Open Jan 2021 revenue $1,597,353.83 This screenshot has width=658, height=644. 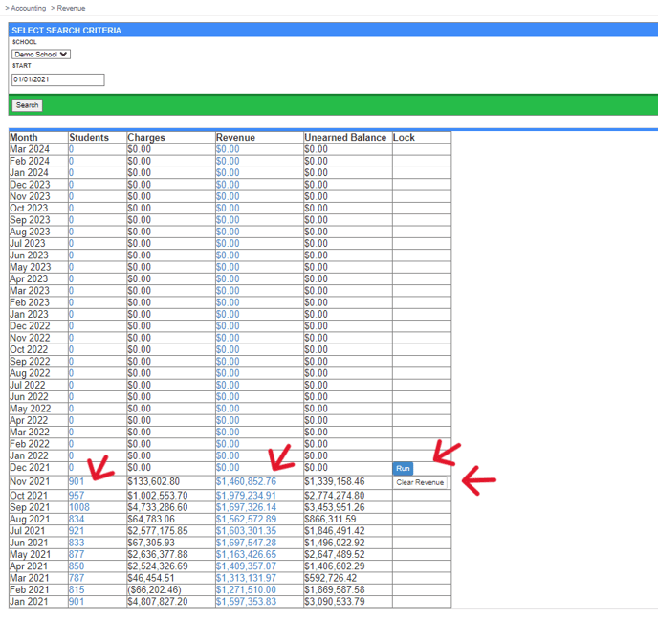(x=246, y=602)
